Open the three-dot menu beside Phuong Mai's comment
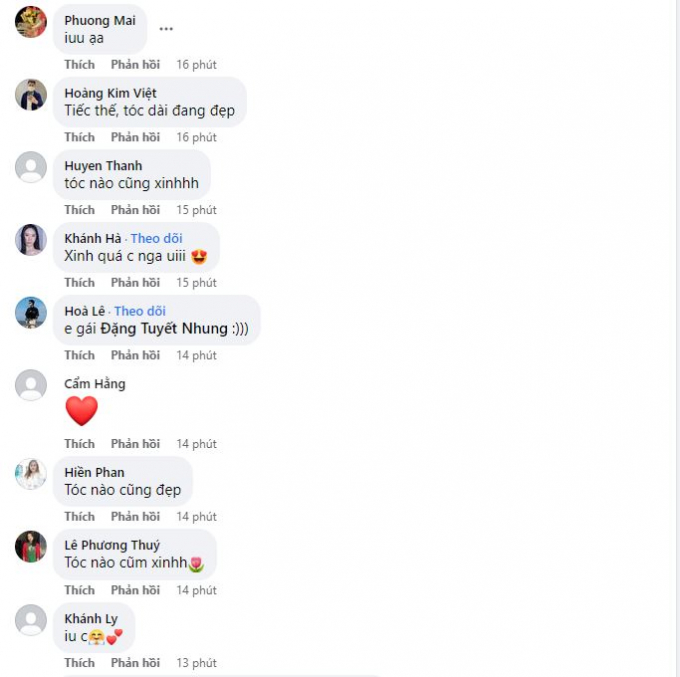This screenshot has height=677, width=680. tap(166, 29)
